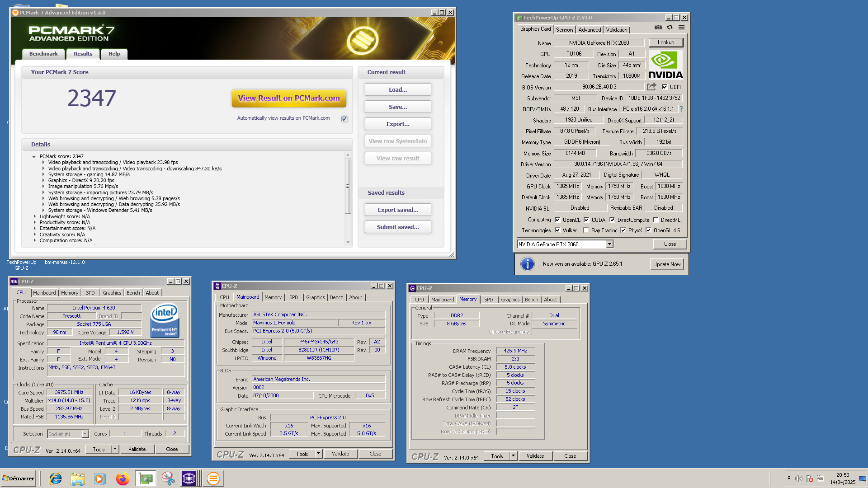
Task: Toggle the PhysX checkbox
Action: click(x=623, y=230)
